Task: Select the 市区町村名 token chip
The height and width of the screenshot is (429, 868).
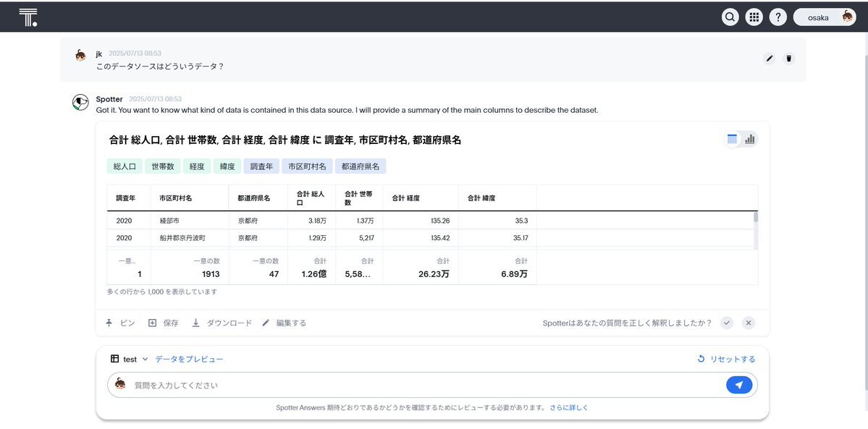Action: tap(307, 166)
